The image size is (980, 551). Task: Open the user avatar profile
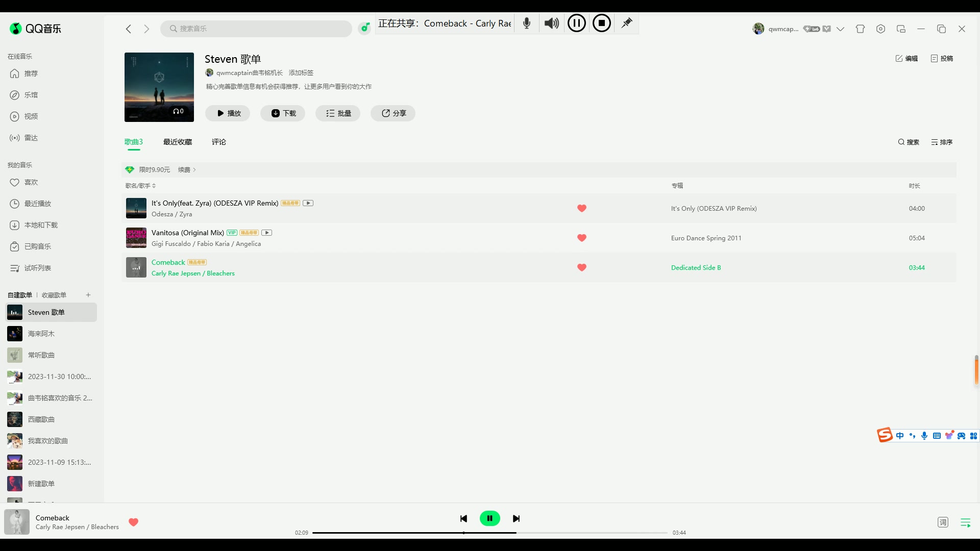[x=758, y=29]
